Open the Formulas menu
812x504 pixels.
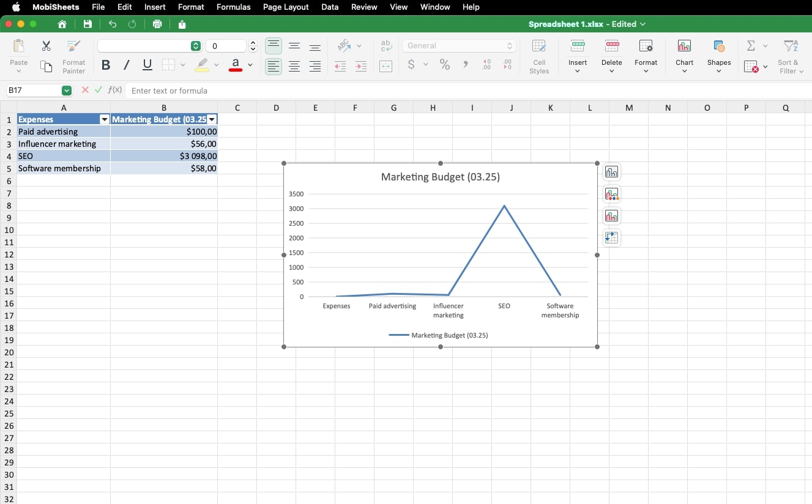point(233,7)
